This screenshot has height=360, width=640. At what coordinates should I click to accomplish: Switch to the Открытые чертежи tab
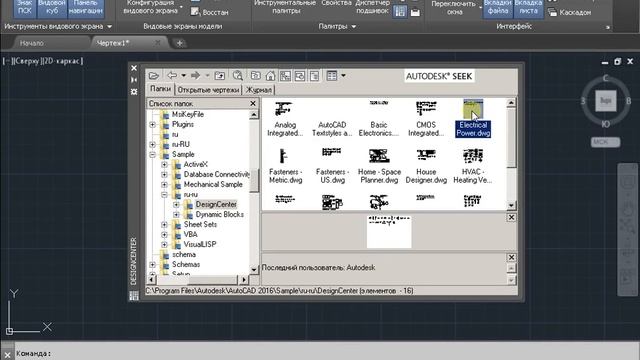(x=208, y=90)
